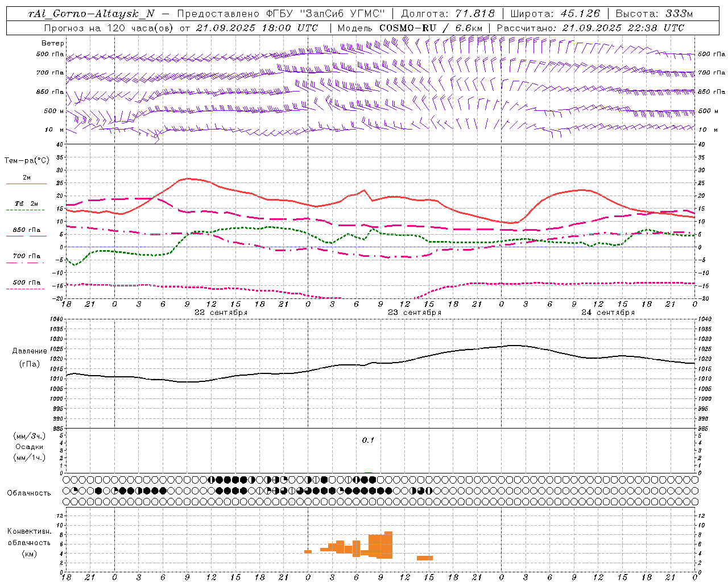The image size is (728, 582).
Task: Click the Осадки precipitation label
Action: tap(30, 447)
